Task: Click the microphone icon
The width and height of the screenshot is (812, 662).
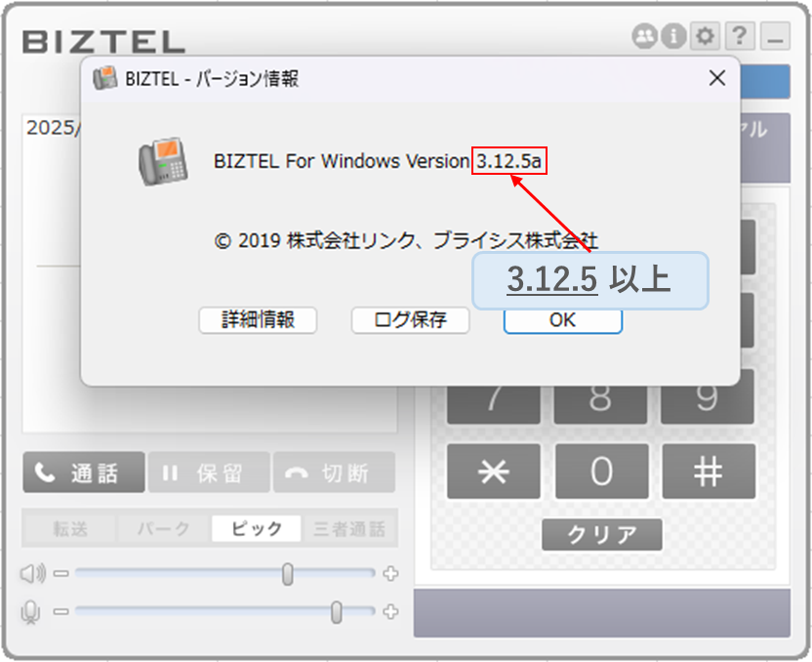Action: coord(30,612)
